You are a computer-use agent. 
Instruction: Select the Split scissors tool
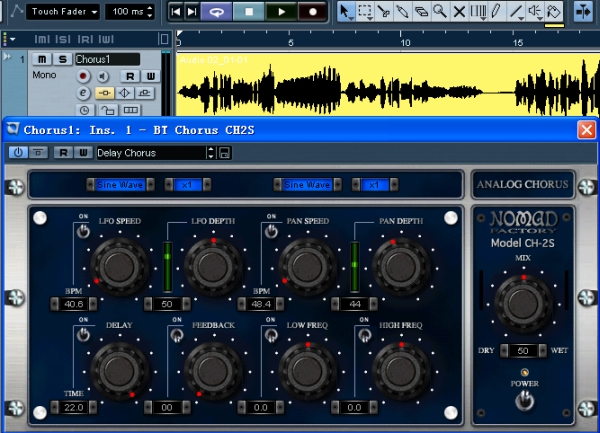383,11
